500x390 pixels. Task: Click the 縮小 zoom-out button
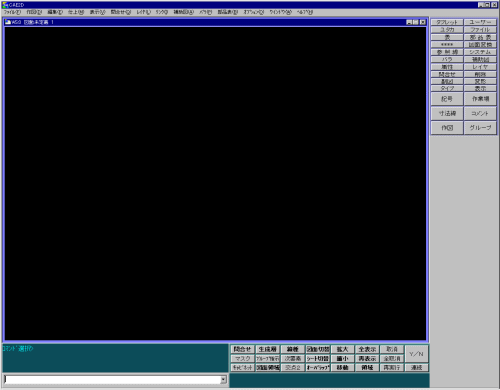tap(342, 359)
